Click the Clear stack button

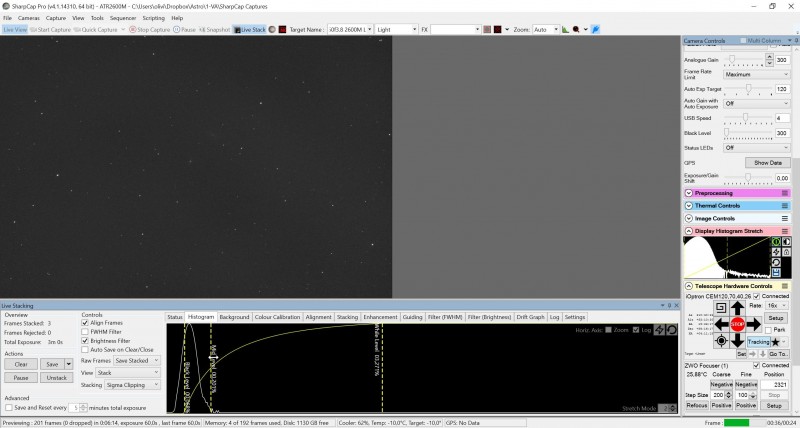coord(21,364)
